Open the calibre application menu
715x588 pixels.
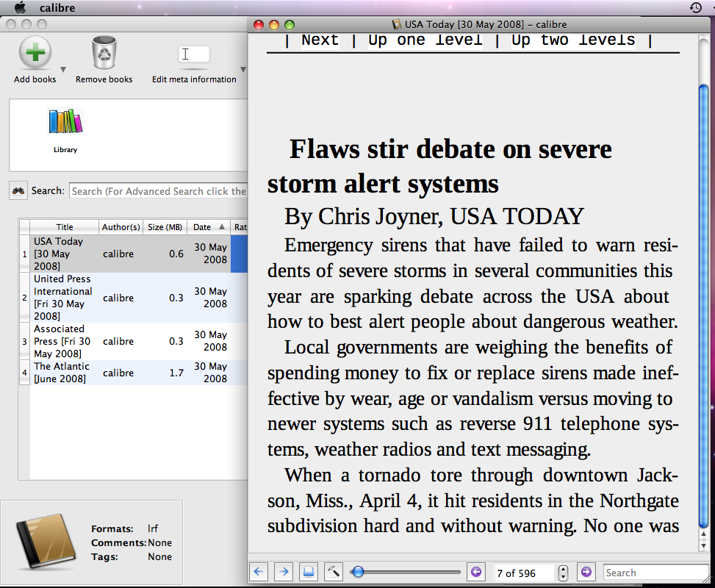pos(57,8)
